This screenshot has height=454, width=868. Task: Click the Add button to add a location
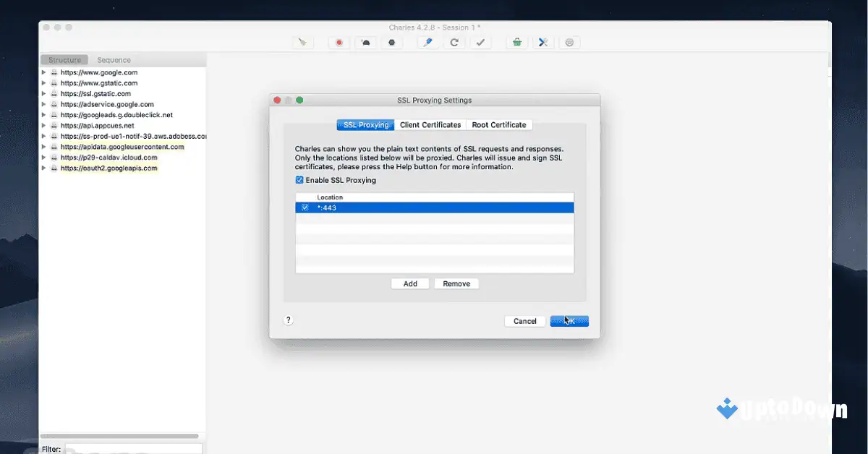[410, 283]
